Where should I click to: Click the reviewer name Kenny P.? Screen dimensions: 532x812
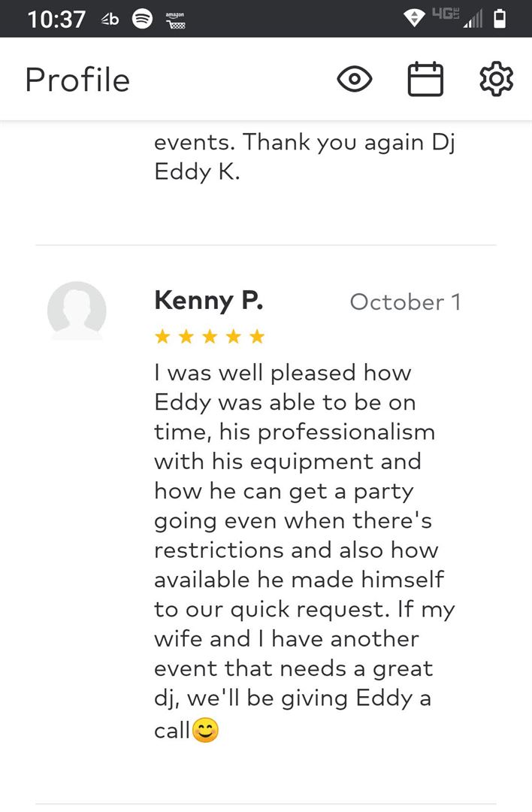(208, 301)
